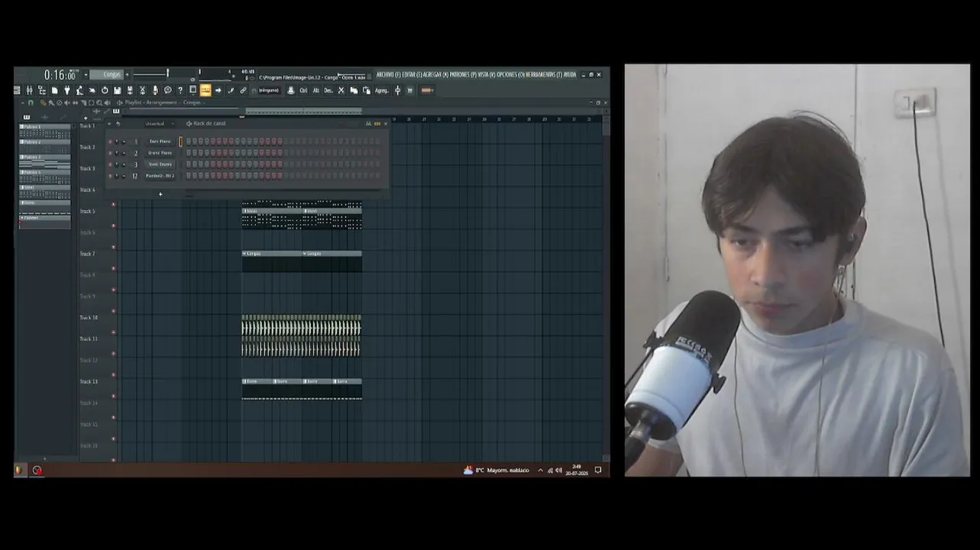
Task: Open the mixer from the toolbar
Action: (29, 90)
